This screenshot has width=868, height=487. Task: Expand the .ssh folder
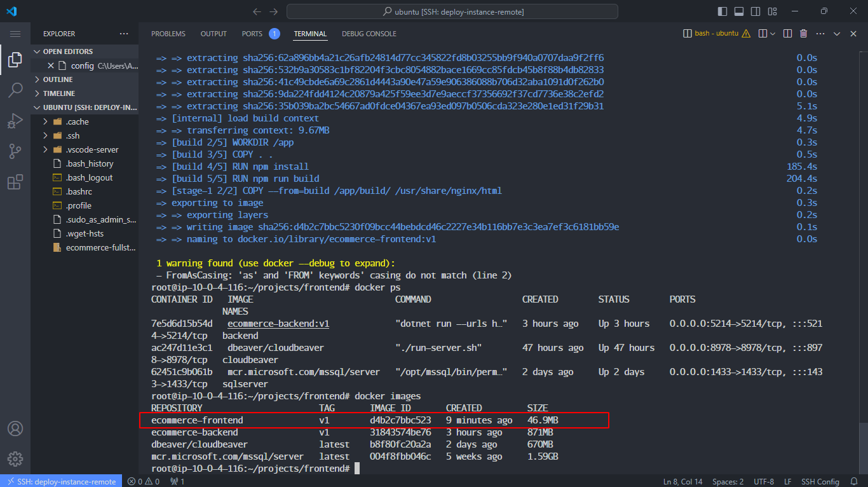(85, 135)
